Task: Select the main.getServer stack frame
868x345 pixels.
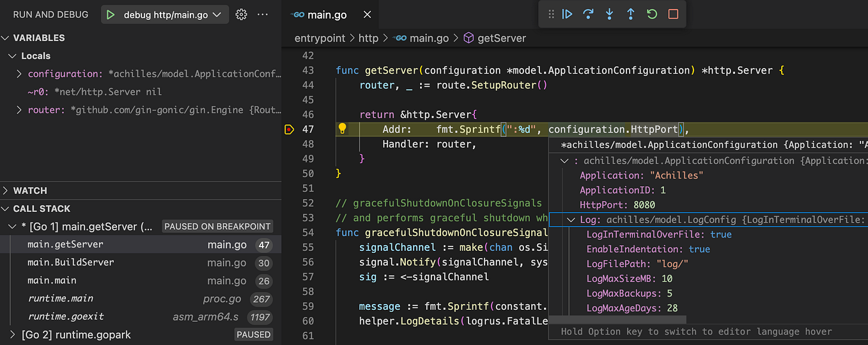Action: point(141,244)
